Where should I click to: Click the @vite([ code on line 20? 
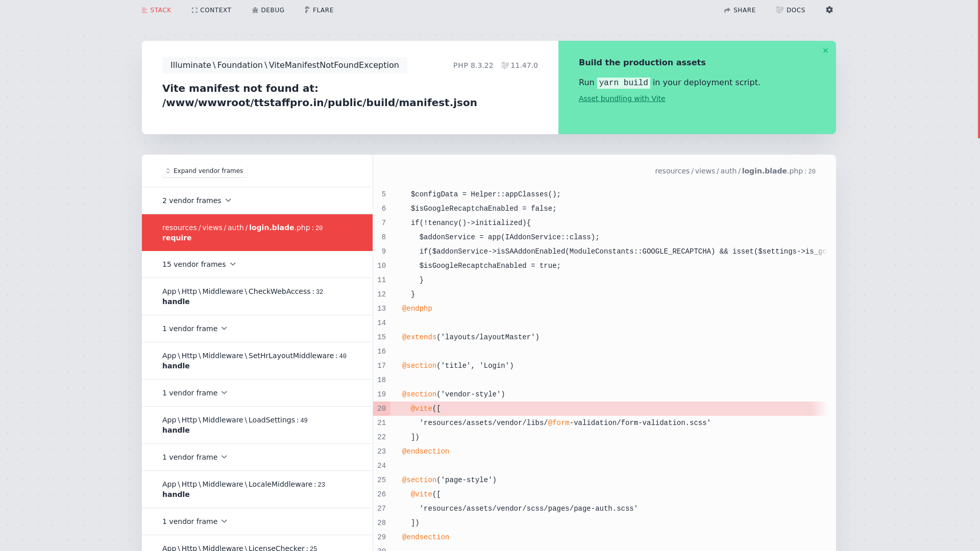[426, 409]
